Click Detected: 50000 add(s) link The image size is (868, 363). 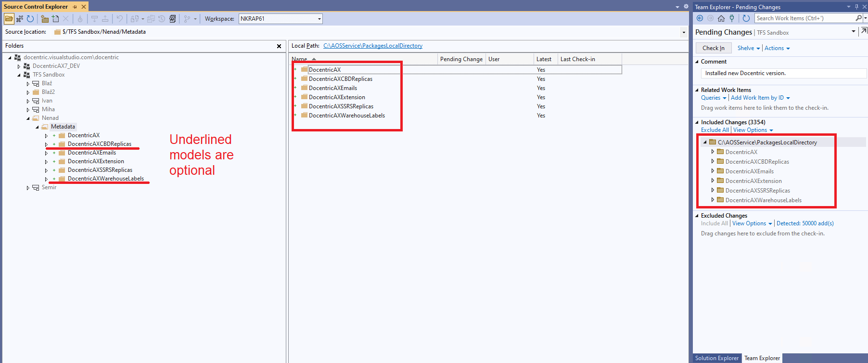(805, 223)
